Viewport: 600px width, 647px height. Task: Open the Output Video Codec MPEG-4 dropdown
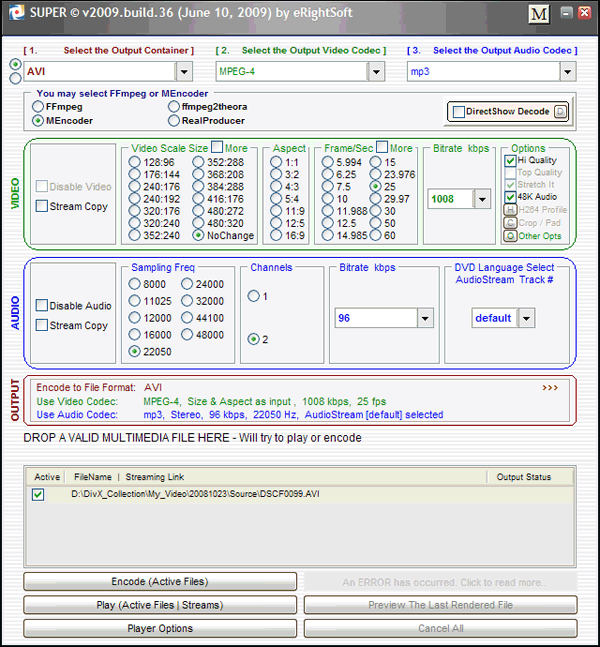(376, 72)
